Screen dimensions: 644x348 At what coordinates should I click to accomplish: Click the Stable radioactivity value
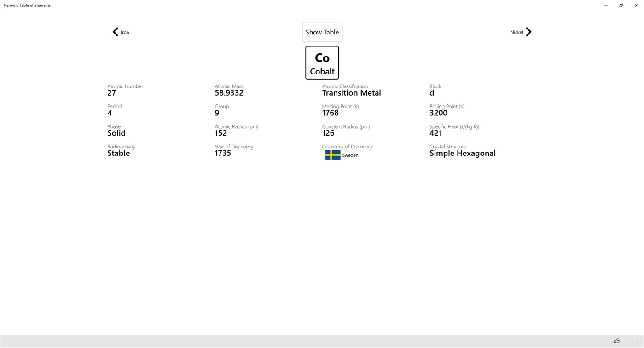point(118,154)
